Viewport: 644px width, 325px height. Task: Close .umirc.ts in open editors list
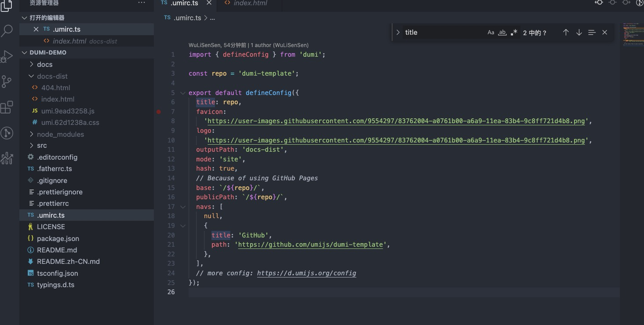point(36,29)
